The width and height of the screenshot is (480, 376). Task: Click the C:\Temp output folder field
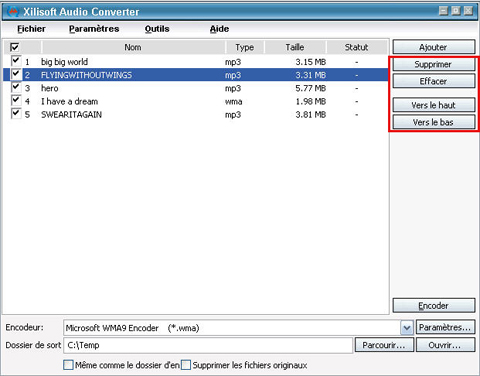(x=208, y=345)
